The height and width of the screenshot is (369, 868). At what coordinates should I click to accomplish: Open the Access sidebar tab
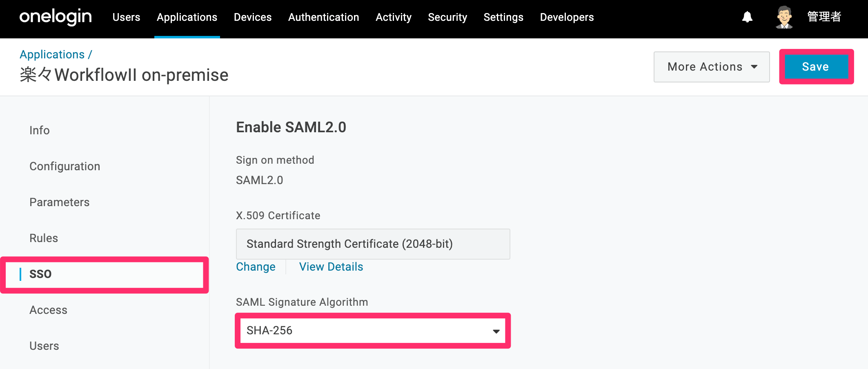coord(48,310)
